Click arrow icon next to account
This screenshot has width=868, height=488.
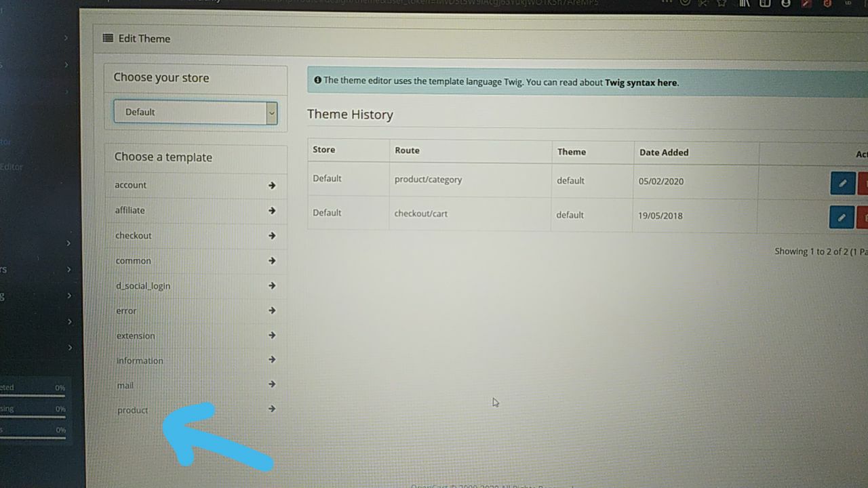272,185
